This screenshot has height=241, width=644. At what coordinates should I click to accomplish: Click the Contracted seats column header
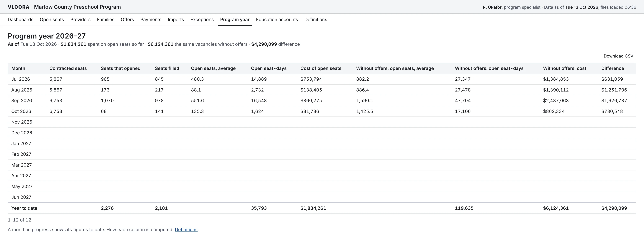[x=68, y=68]
